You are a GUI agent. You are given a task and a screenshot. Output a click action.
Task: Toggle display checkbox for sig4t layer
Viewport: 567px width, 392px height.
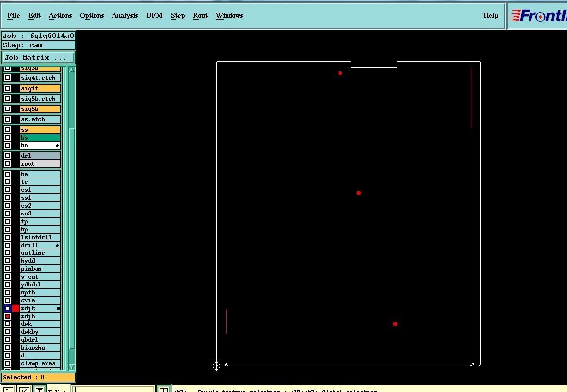pos(7,88)
